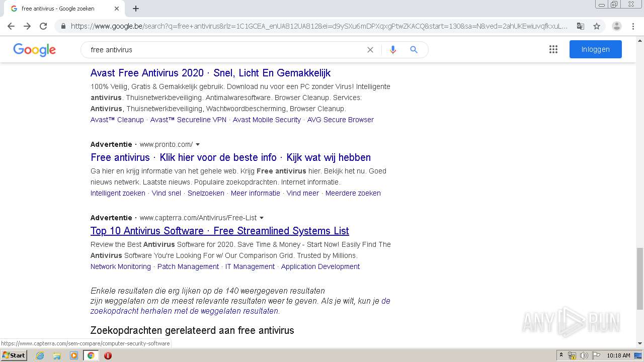Open 'Meerdere zoeken' sitelink
644x362 pixels.
(x=353, y=193)
